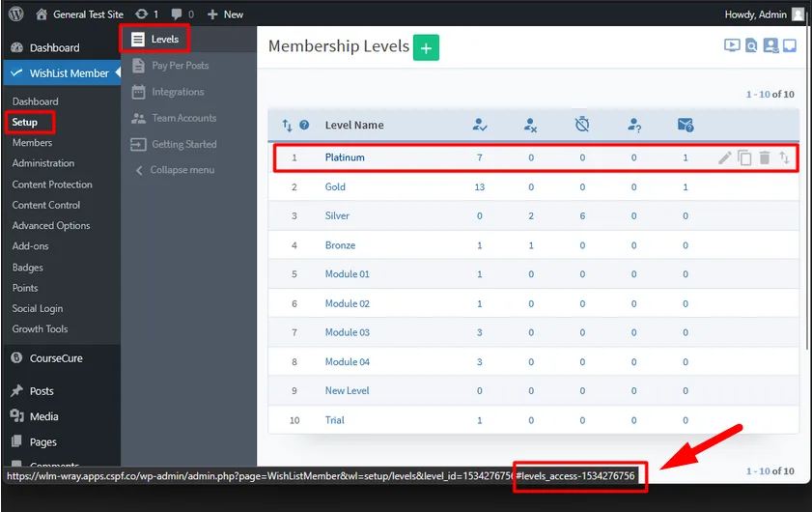This screenshot has height=512, width=812.
Task: Open the Module 03 level
Action: [347, 332]
